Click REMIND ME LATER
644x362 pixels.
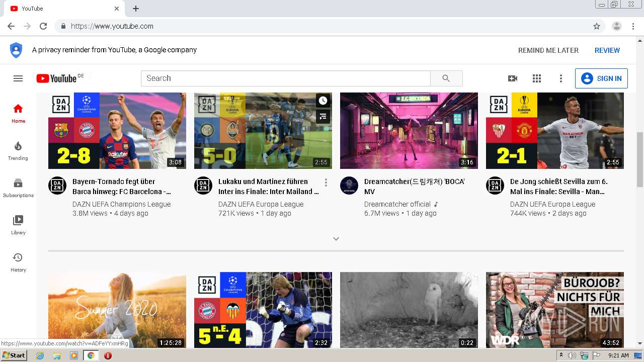click(548, 50)
